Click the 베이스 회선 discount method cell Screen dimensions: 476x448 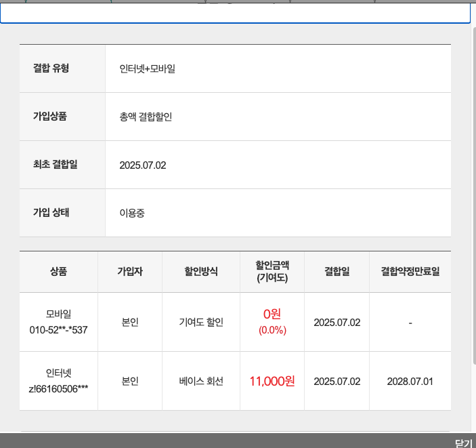(201, 381)
